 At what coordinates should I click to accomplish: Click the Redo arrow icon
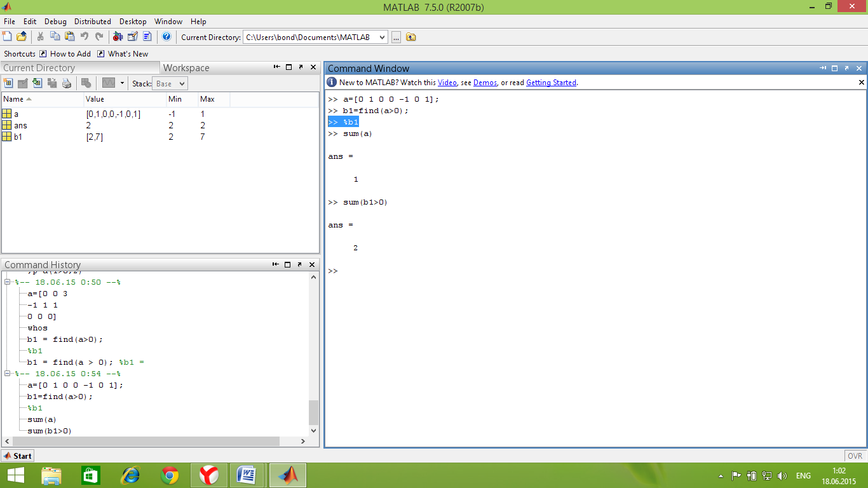[99, 37]
